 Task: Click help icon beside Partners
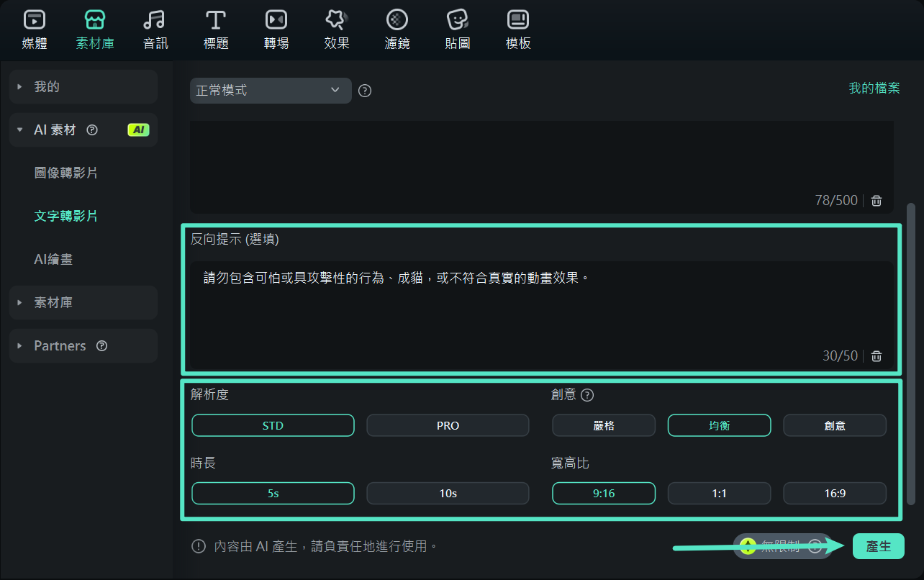101,346
